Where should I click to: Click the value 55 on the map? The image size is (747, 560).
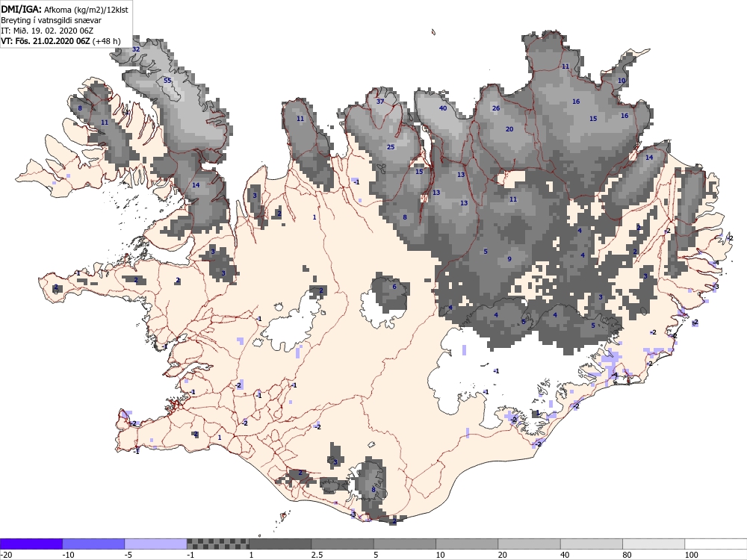167,81
